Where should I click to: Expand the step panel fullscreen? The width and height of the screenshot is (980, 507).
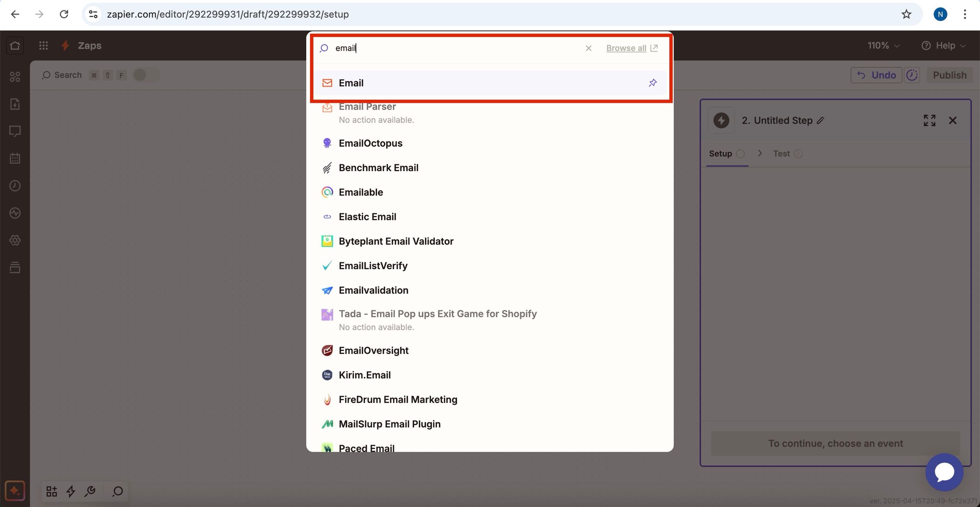tap(929, 121)
